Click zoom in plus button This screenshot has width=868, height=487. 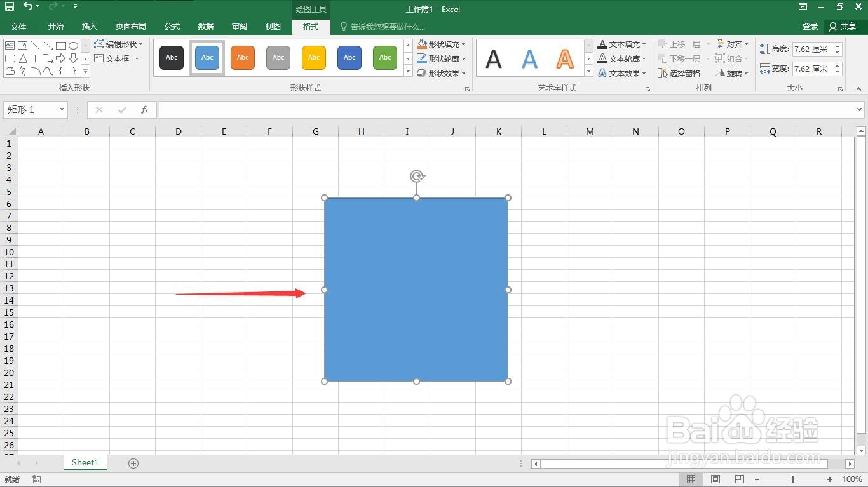tap(830, 479)
